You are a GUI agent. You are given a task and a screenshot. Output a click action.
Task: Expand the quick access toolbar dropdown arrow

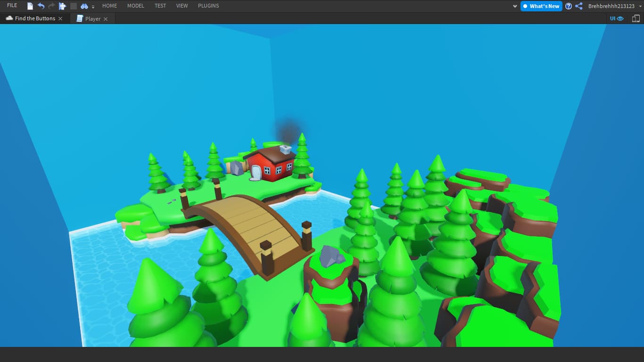pos(93,7)
